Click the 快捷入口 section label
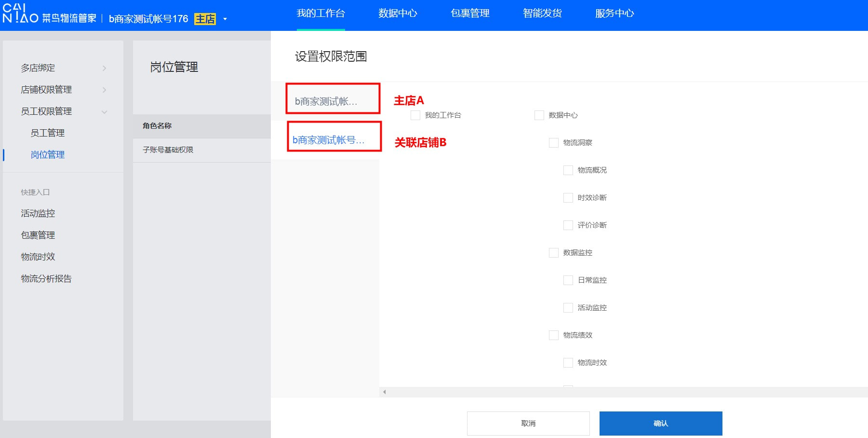868x438 pixels. (35, 192)
